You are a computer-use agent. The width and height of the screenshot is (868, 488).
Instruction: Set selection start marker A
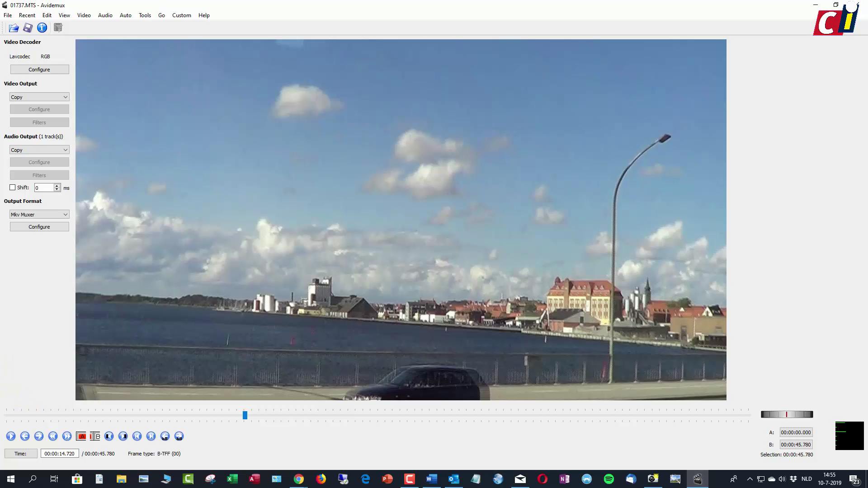(x=81, y=436)
